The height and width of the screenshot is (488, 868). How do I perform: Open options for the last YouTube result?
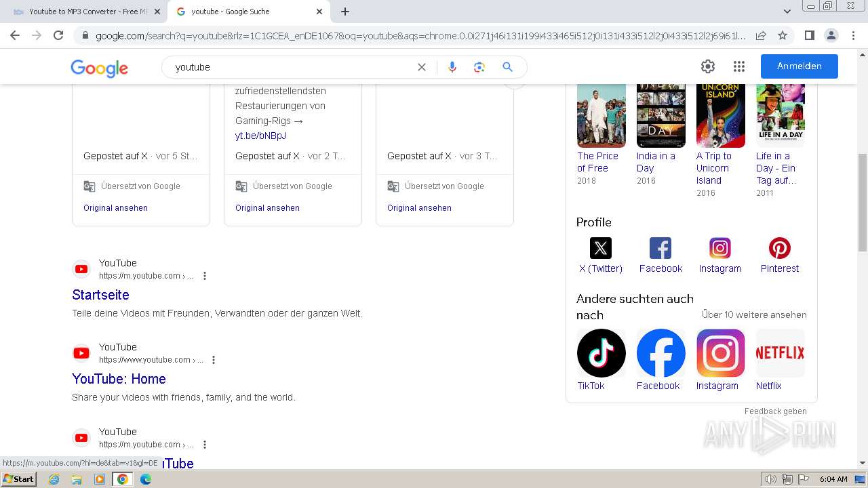click(x=205, y=445)
